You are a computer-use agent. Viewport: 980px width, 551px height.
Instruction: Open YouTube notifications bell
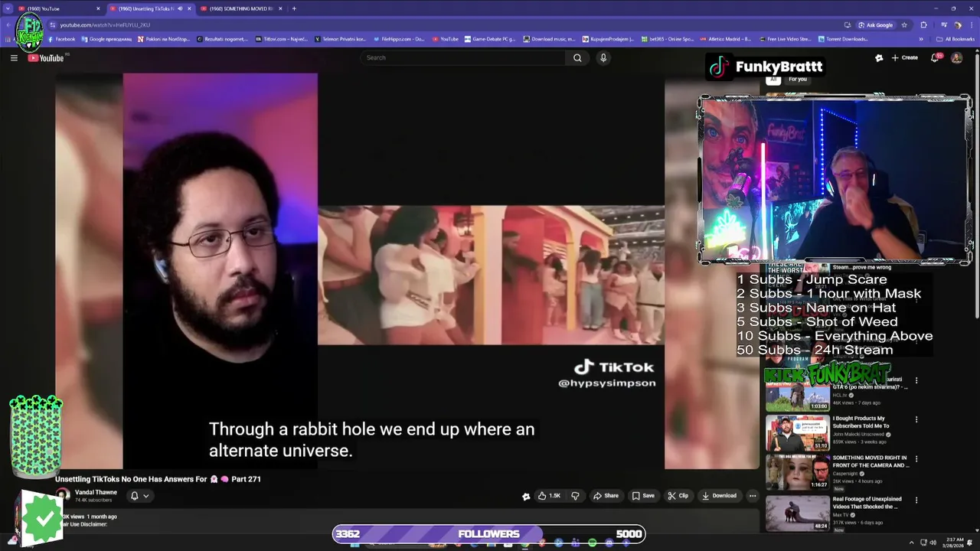pyautogui.click(x=935, y=58)
